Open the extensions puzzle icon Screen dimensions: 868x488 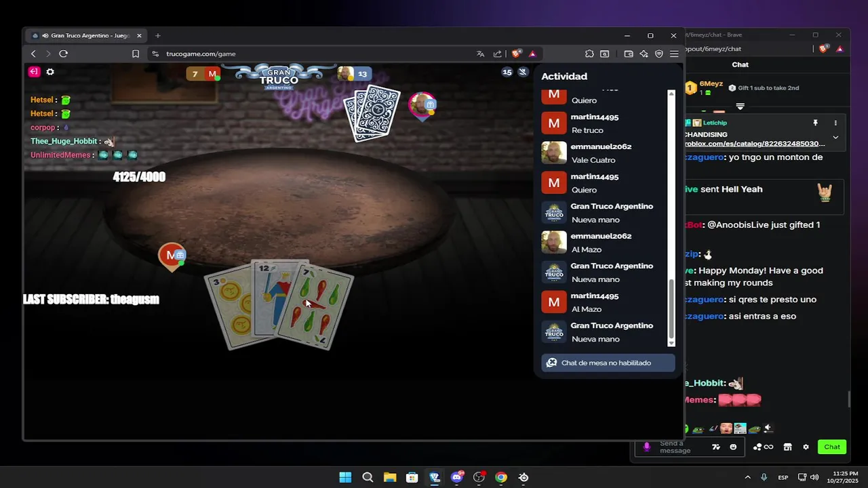click(589, 54)
